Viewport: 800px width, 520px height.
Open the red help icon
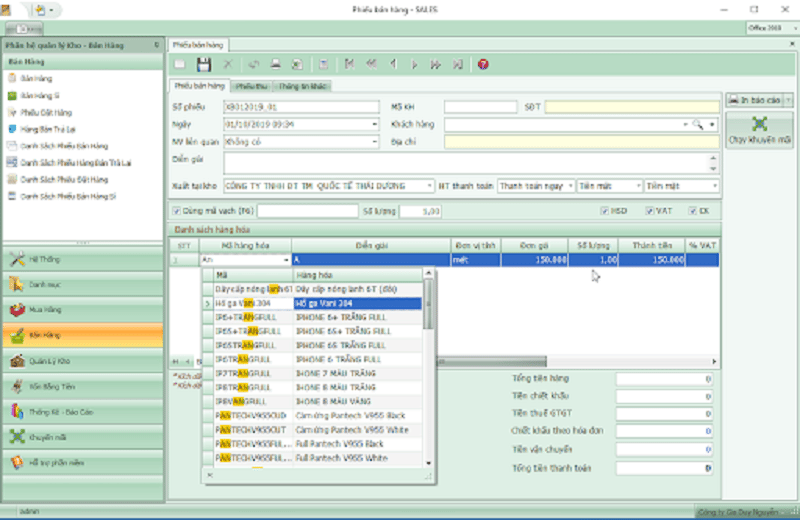click(x=483, y=64)
